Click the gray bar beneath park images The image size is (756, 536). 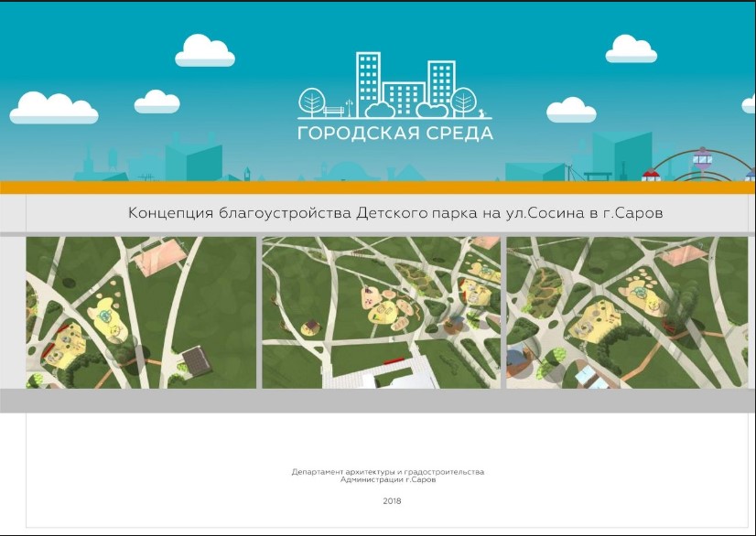tap(377, 400)
